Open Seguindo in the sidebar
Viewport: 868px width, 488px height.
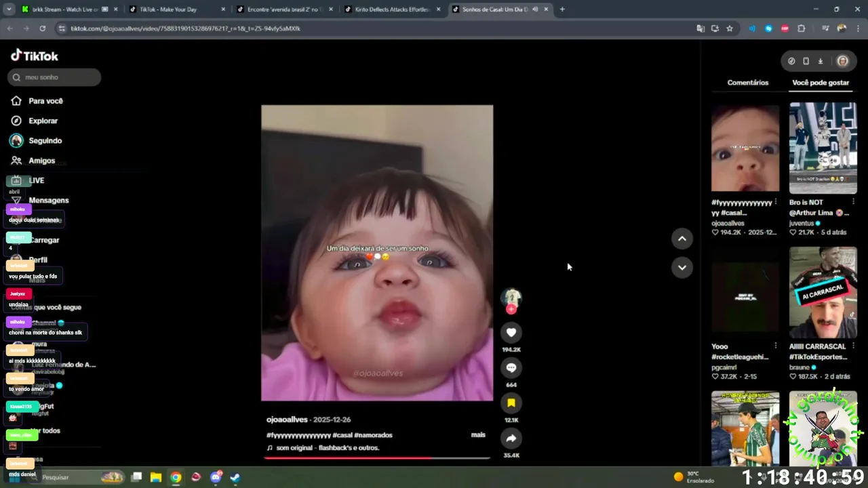click(37, 140)
